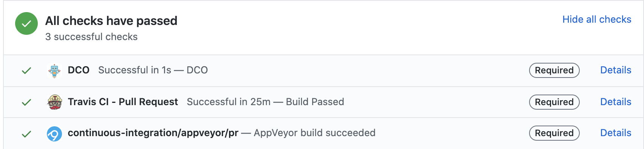This screenshot has height=149, width=644.
Task: Collapse list with Hide all checks
Action: tap(597, 19)
